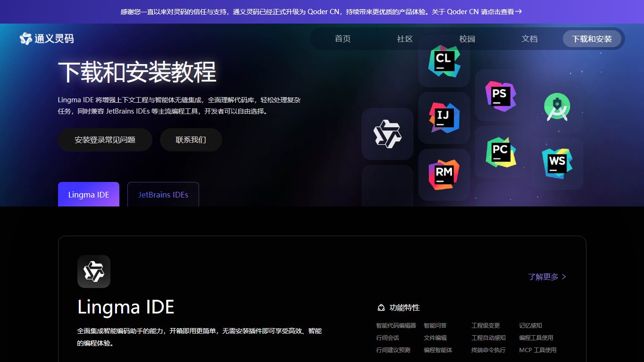The image size is (644, 362).
Task: Click the 记忆感知 feature text
Action: 530,325
